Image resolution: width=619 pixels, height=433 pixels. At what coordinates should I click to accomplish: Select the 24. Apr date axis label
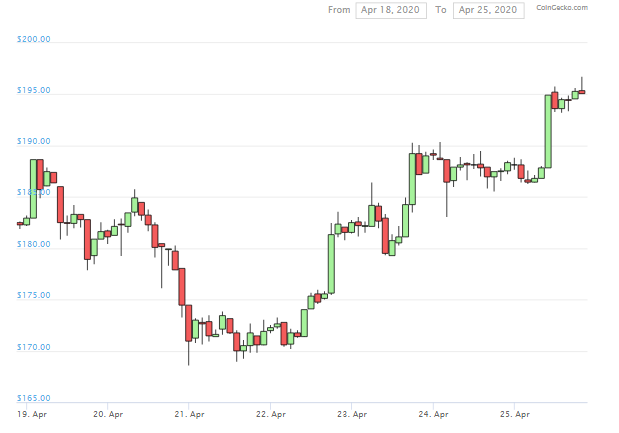(x=434, y=413)
